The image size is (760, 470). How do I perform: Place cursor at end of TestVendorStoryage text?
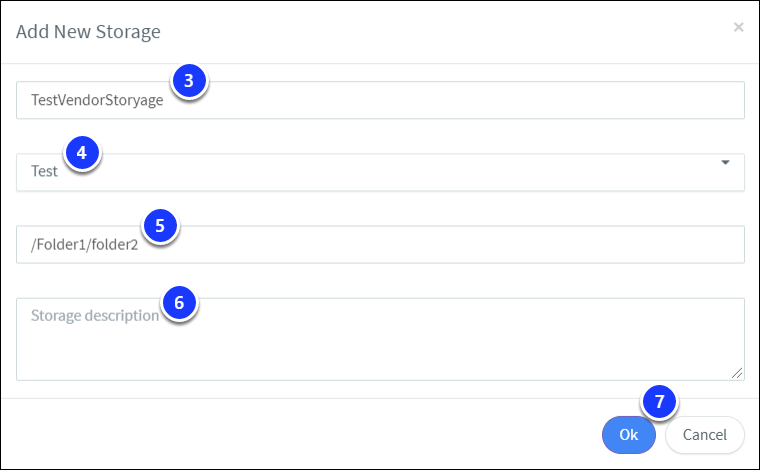164,100
